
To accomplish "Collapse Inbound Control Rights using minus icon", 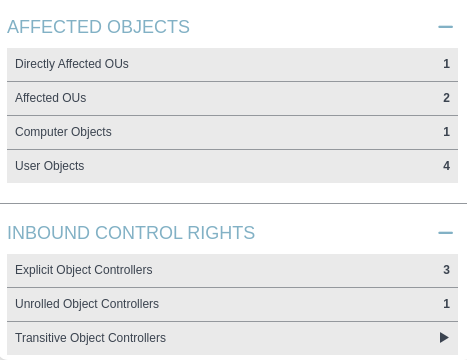I will click(445, 233).
